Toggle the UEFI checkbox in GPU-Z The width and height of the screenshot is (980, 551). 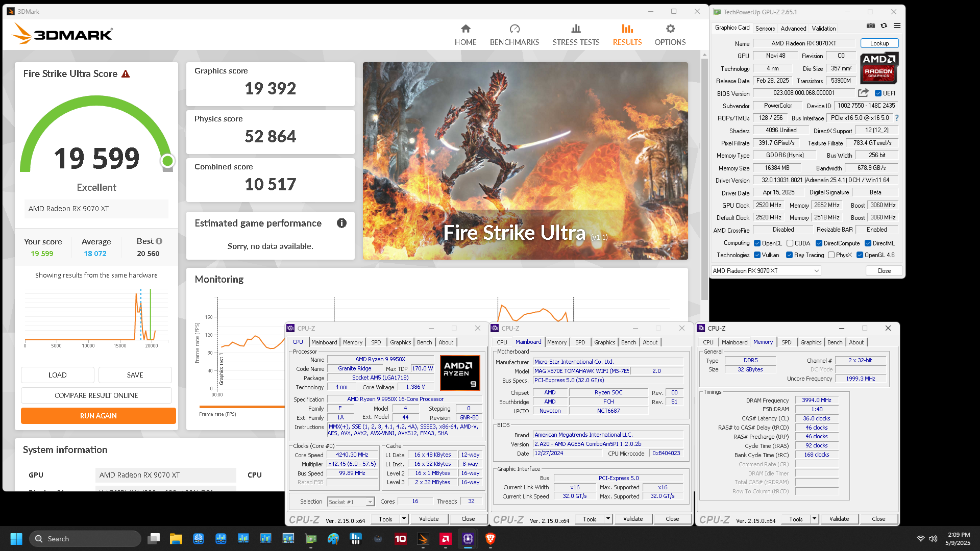tap(878, 93)
